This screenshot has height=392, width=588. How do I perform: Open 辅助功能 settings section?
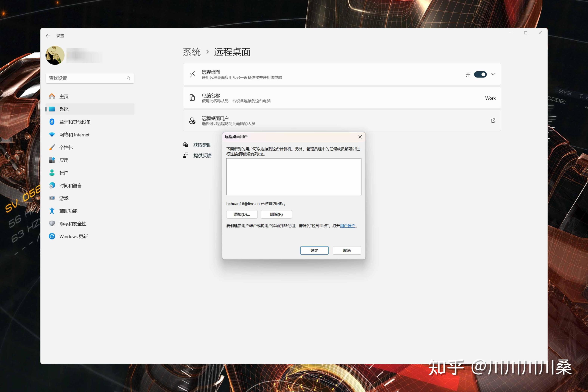point(68,211)
